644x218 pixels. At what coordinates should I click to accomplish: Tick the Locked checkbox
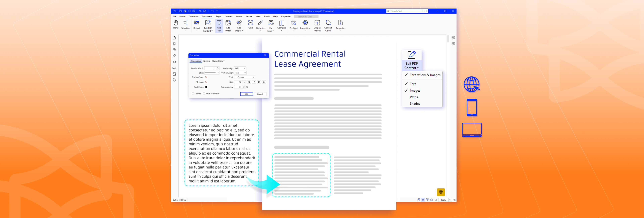point(193,94)
